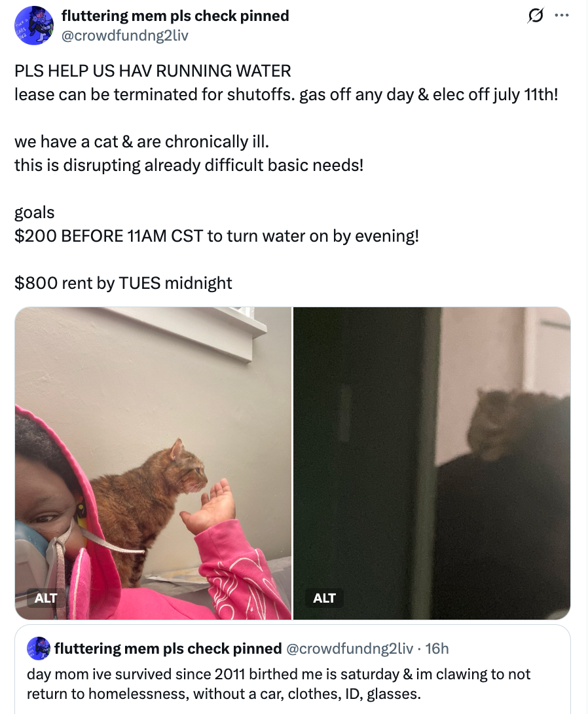588x714 pixels.
Task: Open the dark photo of cat behind door
Action: pos(432,463)
